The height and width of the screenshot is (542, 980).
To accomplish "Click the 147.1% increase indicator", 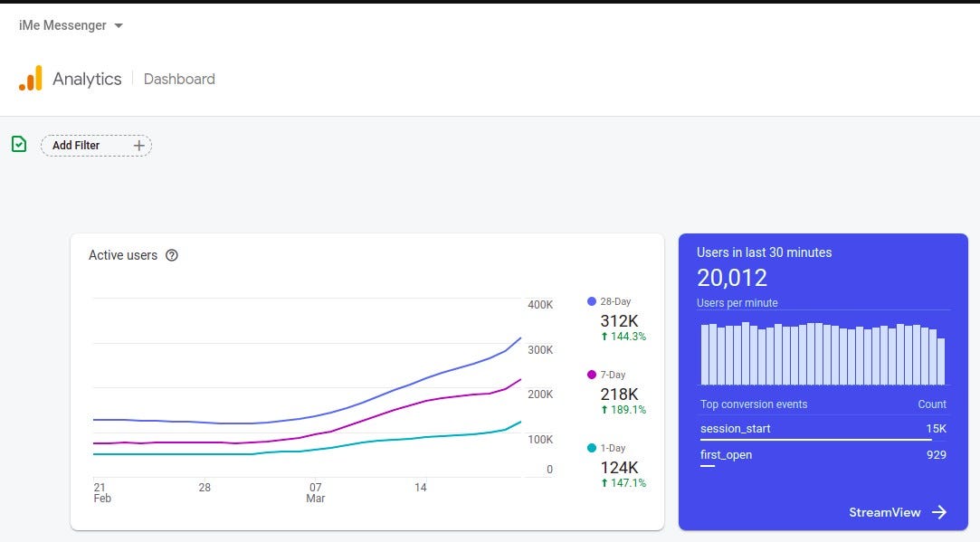I will point(623,482).
